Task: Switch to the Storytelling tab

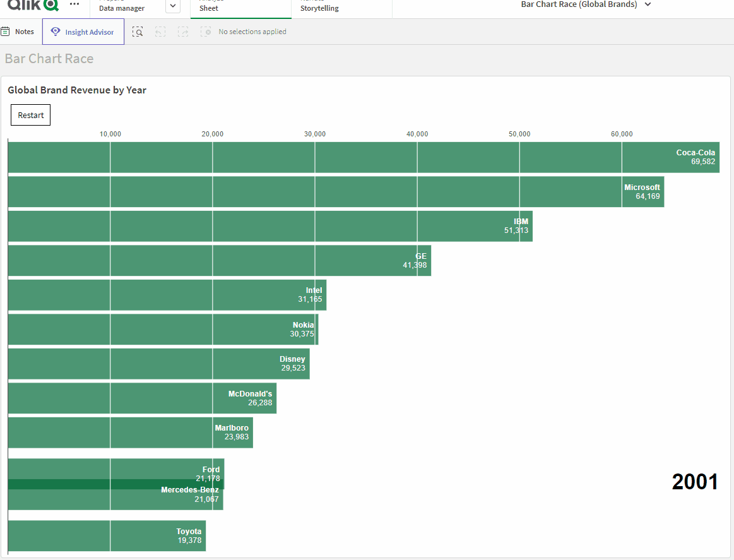Action: point(319,8)
